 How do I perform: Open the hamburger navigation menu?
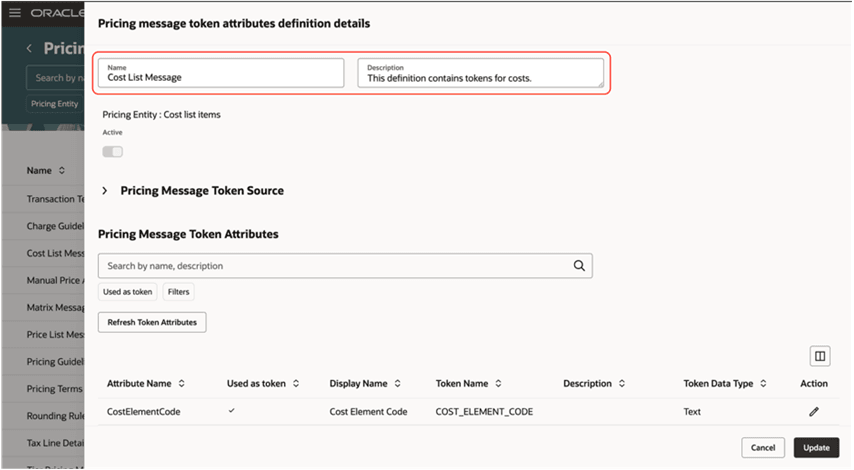pos(15,12)
